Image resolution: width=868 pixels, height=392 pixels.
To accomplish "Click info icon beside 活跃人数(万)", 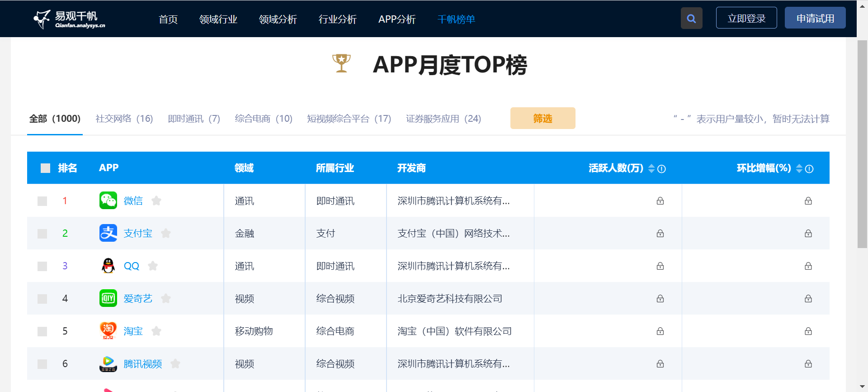I will [x=661, y=169].
